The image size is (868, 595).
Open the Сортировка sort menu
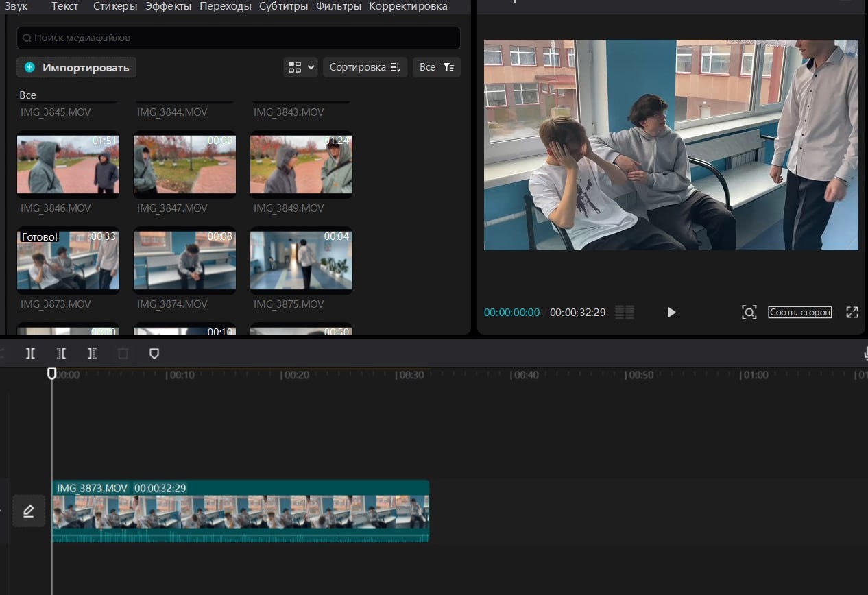[365, 67]
